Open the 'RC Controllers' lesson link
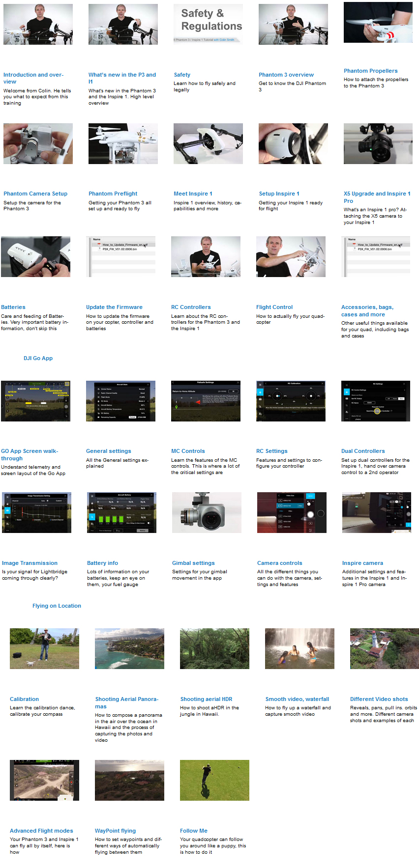Viewport: 419px width, 868px height. 191,307
